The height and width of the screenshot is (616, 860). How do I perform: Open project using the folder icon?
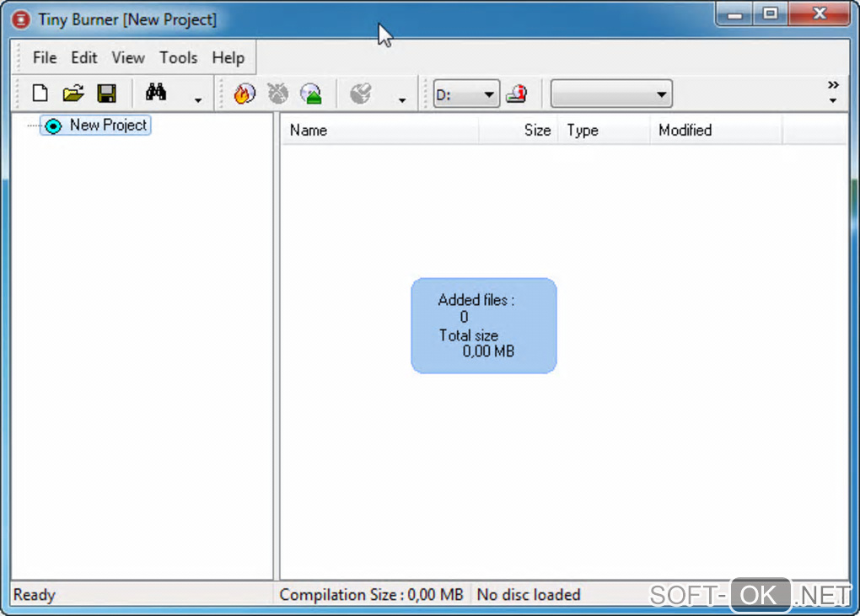[73, 94]
